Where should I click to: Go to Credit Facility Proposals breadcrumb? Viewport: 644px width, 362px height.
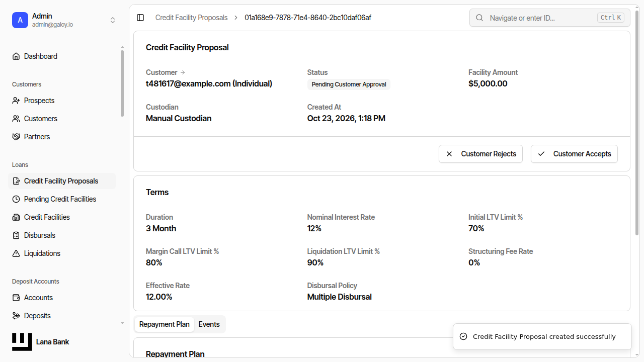191,18
